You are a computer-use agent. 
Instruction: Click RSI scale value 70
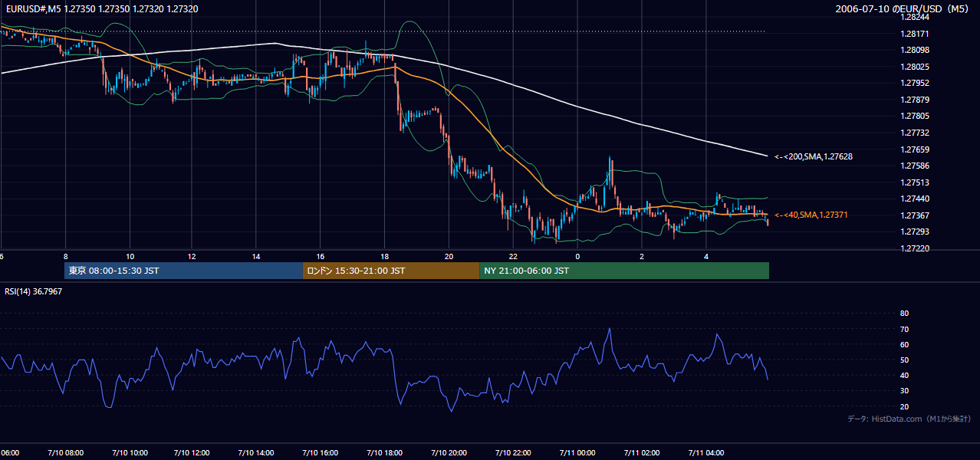pos(904,329)
